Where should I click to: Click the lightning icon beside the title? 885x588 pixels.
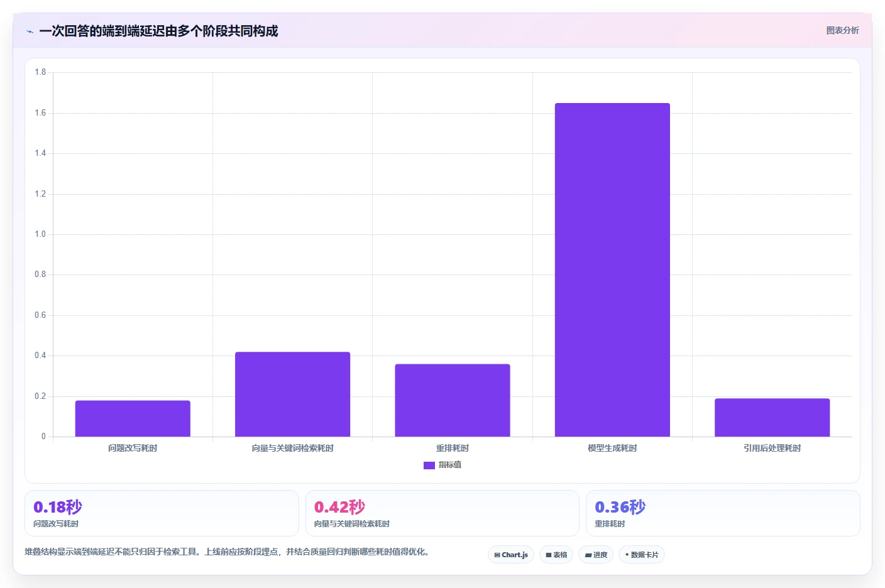30,31
